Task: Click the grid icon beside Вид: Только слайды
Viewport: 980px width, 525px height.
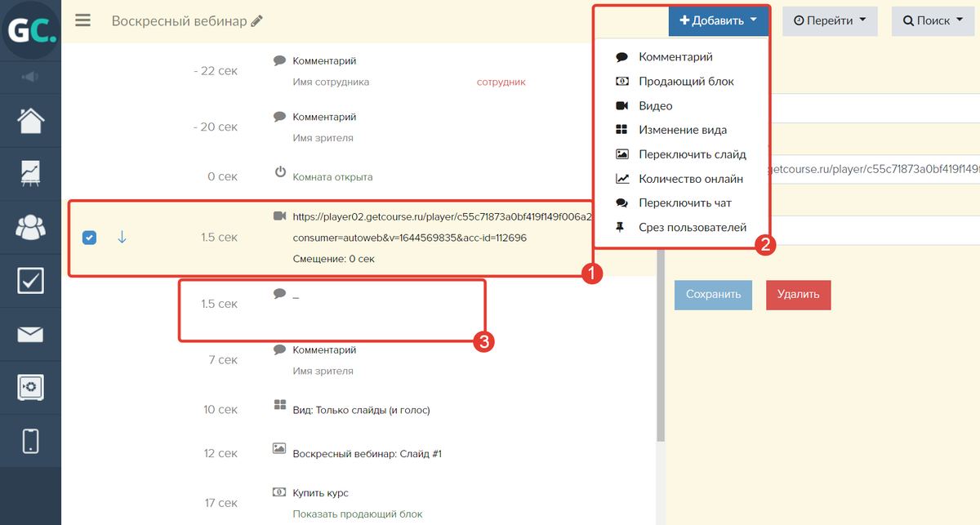Action: 280,405
